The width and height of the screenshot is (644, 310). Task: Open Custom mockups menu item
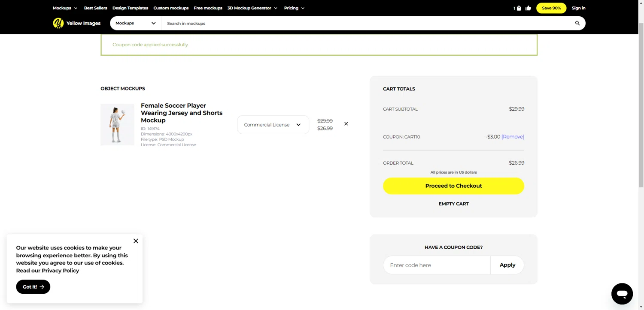click(171, 8)
